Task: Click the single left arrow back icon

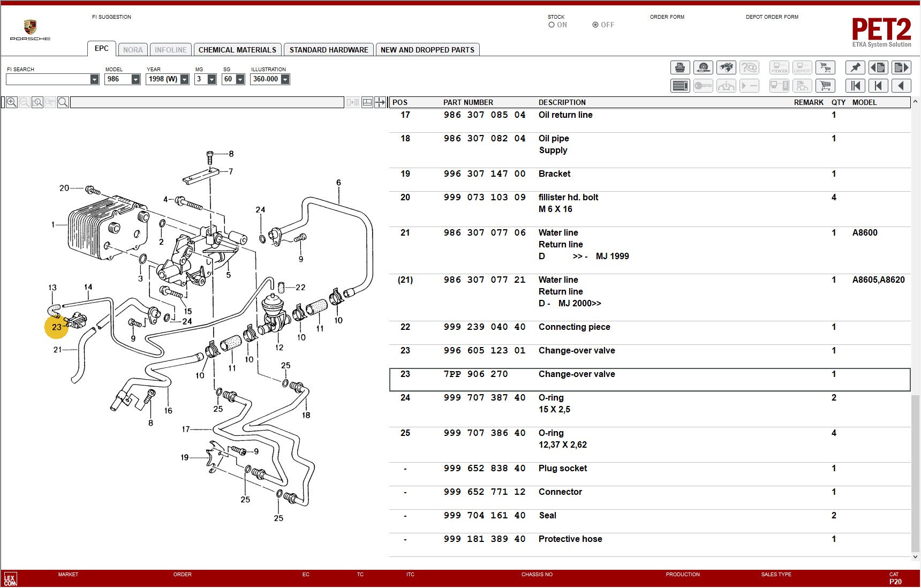Action: (901, 86)
